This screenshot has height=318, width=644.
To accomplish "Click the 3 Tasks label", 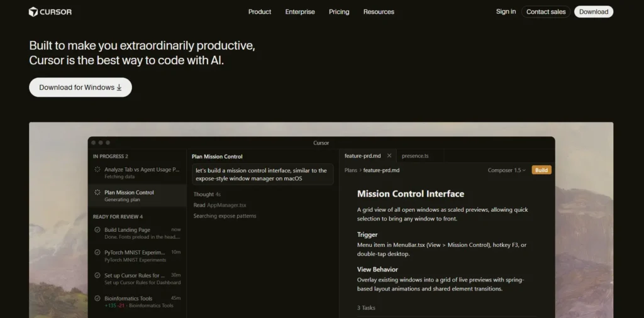I will (366, 308).
